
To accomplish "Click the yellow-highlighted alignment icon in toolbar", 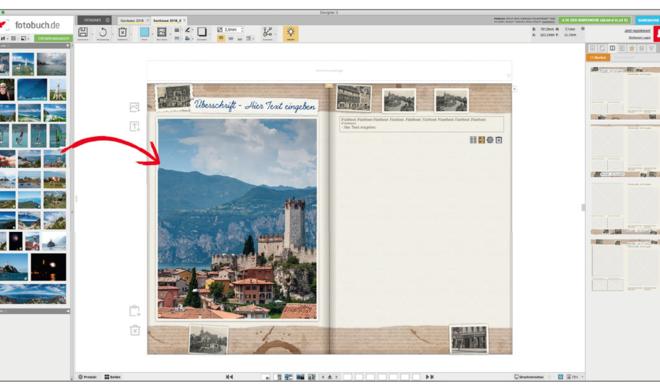I will pos(221,38).
